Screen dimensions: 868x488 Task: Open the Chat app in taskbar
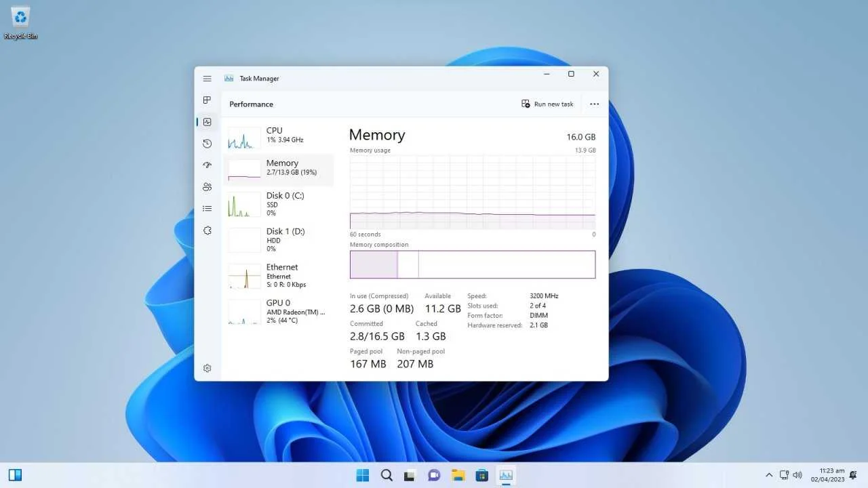[x=434, y=475]
